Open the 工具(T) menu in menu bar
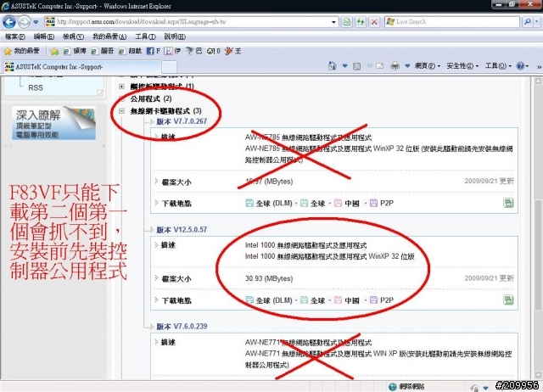This screenshot has height=392, width=543. 145,36
